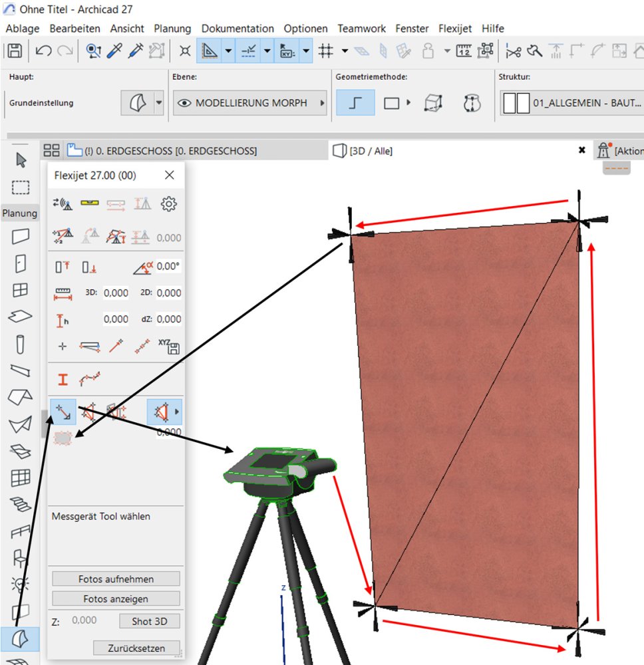Open grid snap dropdown arrow
The width and height of the screenshot is (644, 665).
(x=345, y=51)
